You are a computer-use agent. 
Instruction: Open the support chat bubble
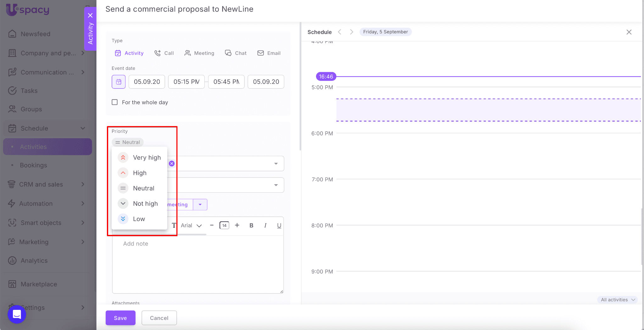coord(17,314)
